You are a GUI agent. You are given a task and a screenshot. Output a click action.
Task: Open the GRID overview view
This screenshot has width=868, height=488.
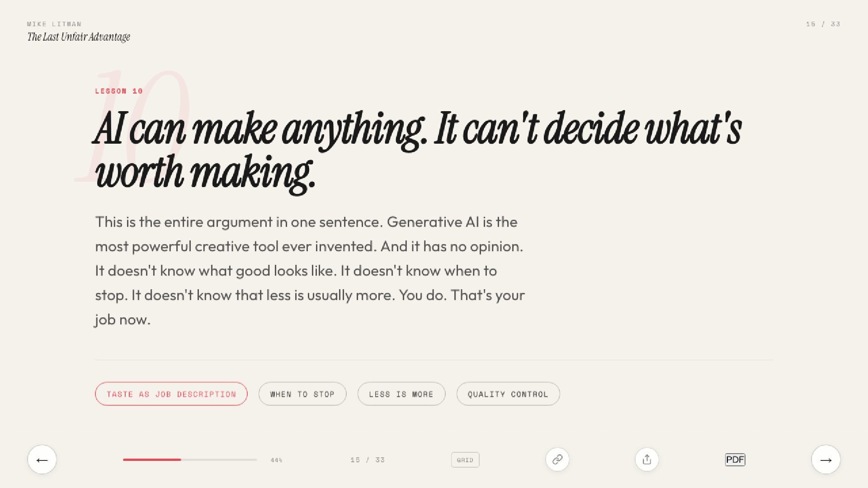(x=465, y=460)
